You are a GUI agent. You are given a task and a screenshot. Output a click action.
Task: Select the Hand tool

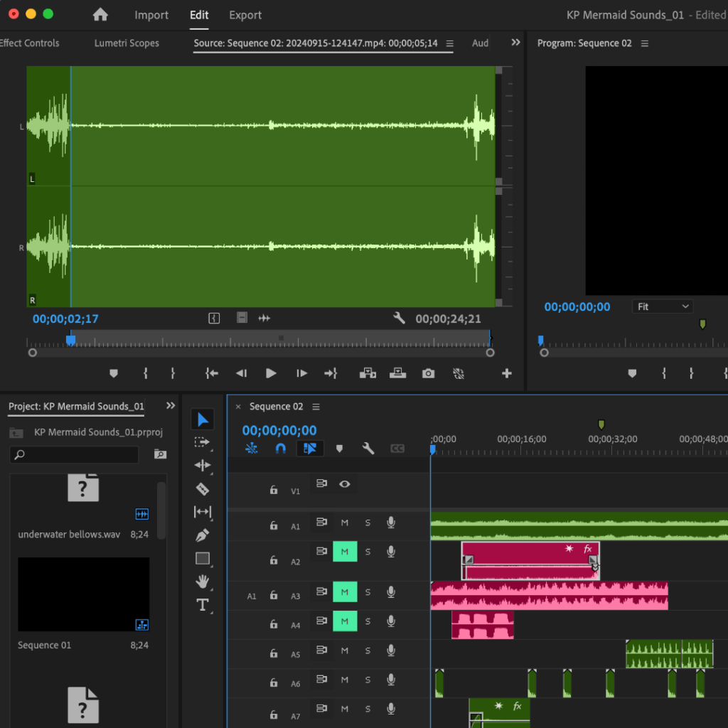coord(203,582)
